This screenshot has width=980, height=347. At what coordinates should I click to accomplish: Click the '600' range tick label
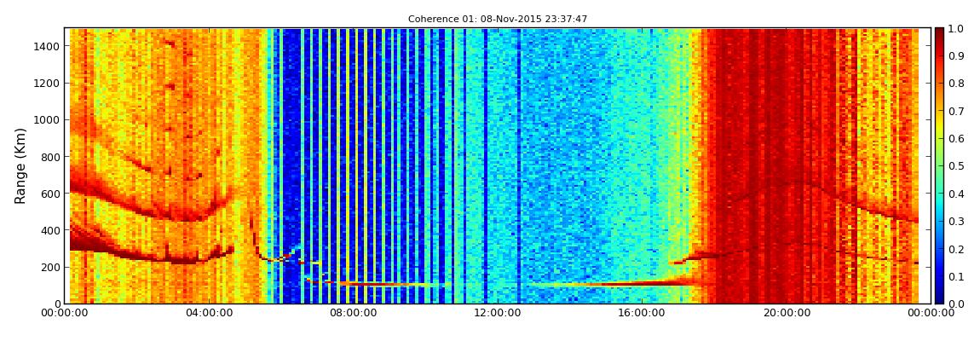[50, 194]
